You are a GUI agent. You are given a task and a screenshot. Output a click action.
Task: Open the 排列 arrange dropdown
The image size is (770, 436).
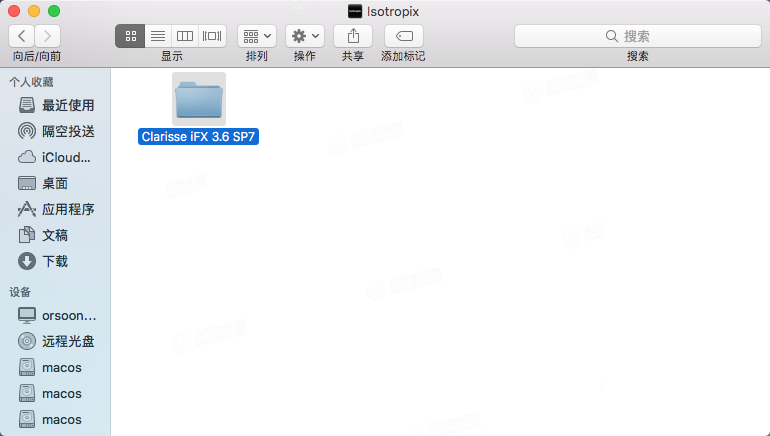(257, 36)
